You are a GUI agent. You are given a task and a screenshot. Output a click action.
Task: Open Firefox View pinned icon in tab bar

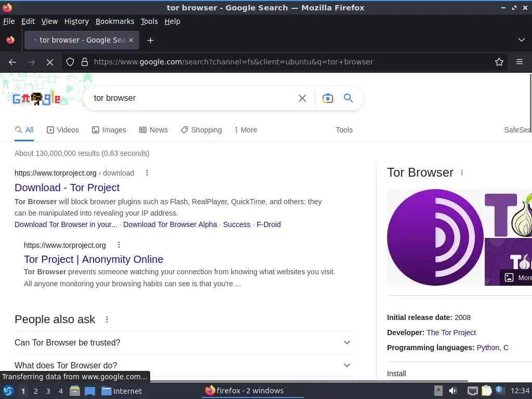[10, 40]
